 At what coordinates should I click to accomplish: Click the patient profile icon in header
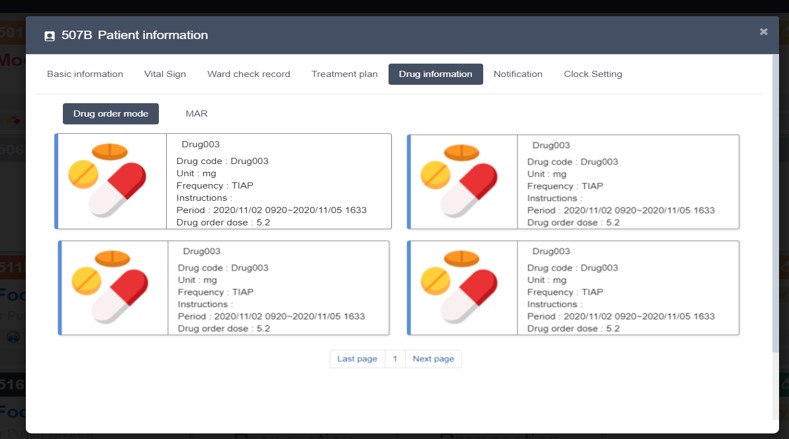pos(50,36)
